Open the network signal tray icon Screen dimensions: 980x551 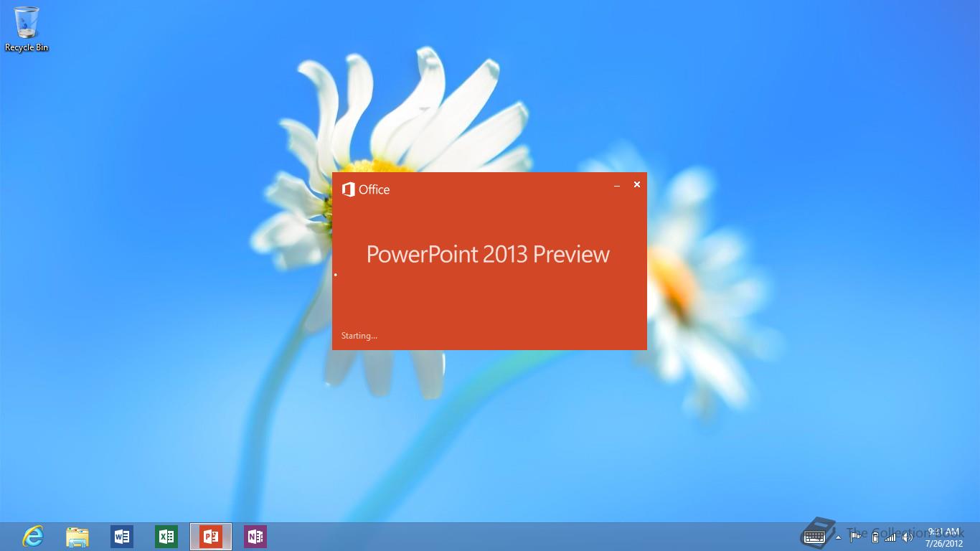coord(890,537)
